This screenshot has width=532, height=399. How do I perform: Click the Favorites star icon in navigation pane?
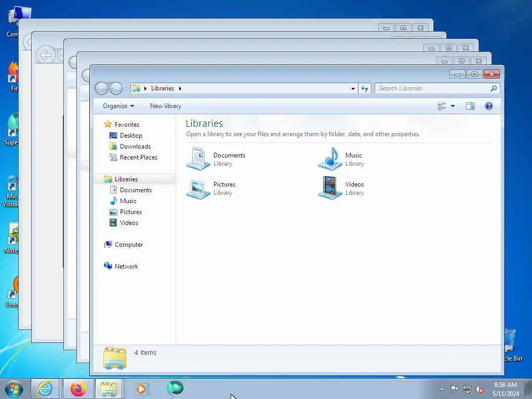tap(108, 124)
